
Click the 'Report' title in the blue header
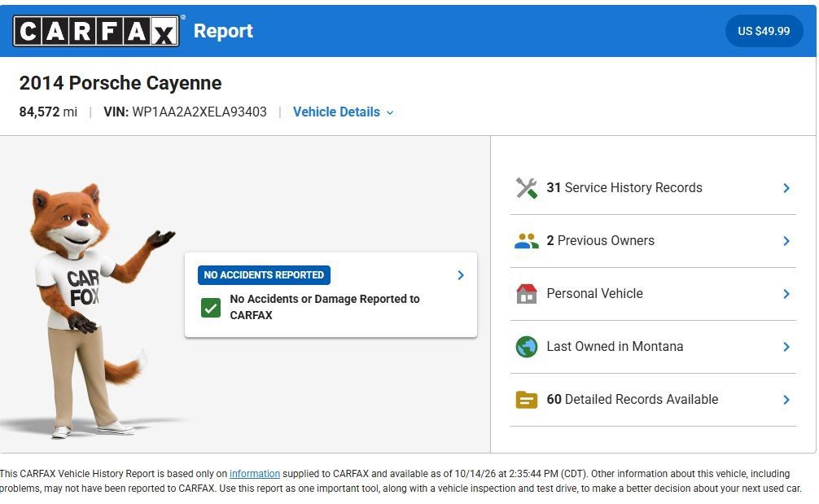point(223,31)
